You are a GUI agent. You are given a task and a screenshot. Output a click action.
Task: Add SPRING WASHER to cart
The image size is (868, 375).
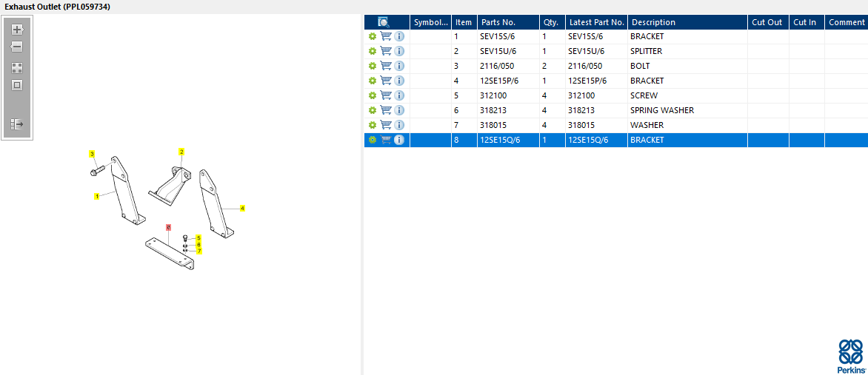[x=386, y=110]
